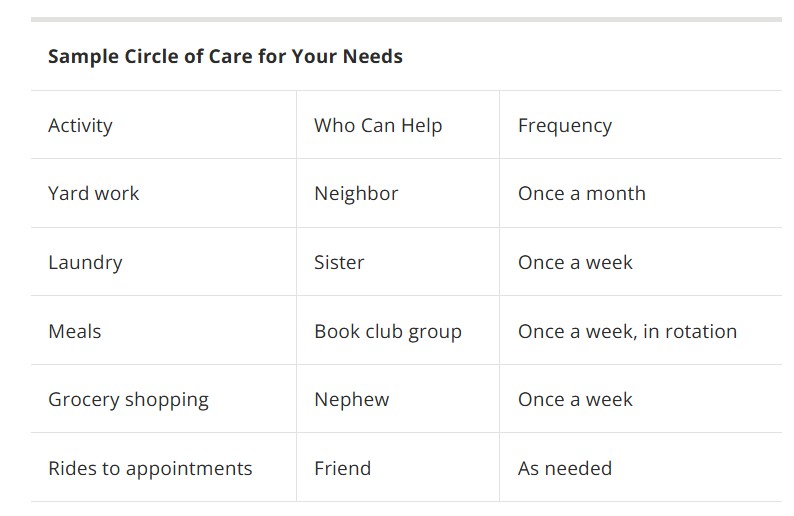Click the "Yard work" activity cell

[x=94, y=194]
